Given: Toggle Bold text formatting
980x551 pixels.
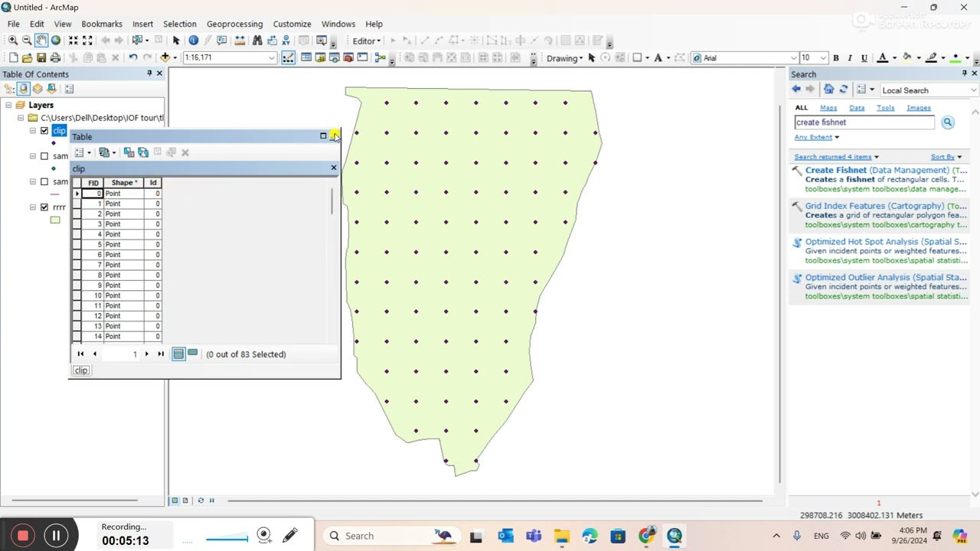Looking at the screenshot, I should (x=836, y=58).
